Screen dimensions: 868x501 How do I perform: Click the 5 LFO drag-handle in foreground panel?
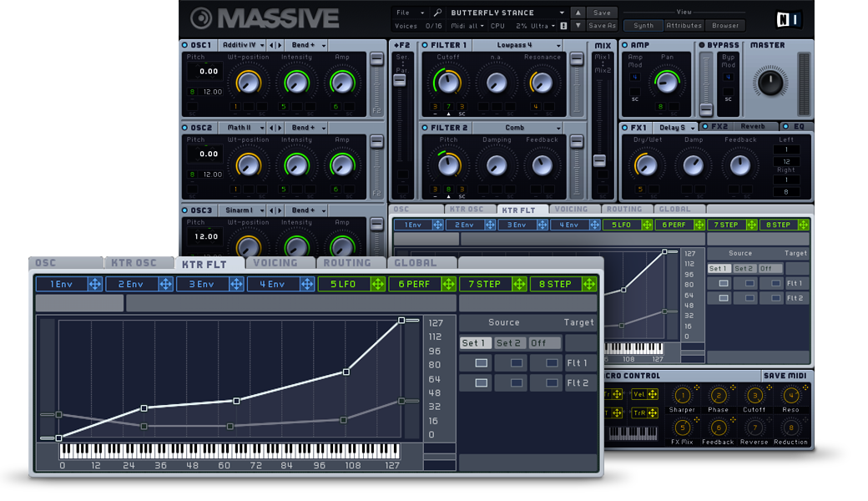point(378,284)
